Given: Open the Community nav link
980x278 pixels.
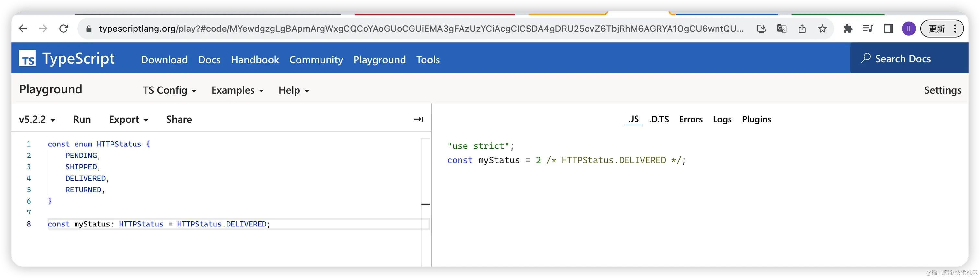Looking at the screenshot, I should click(x=316, y=60).
